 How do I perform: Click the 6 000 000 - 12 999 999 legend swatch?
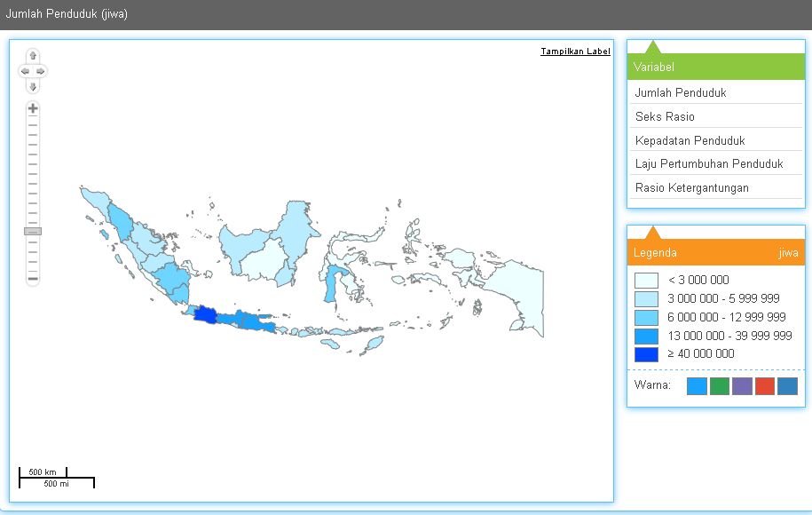(646, 318)
